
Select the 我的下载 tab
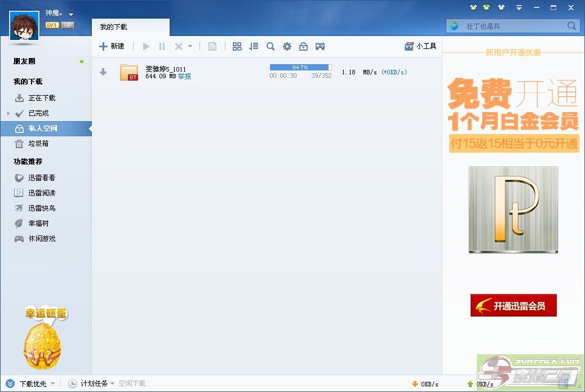[131, 27]
